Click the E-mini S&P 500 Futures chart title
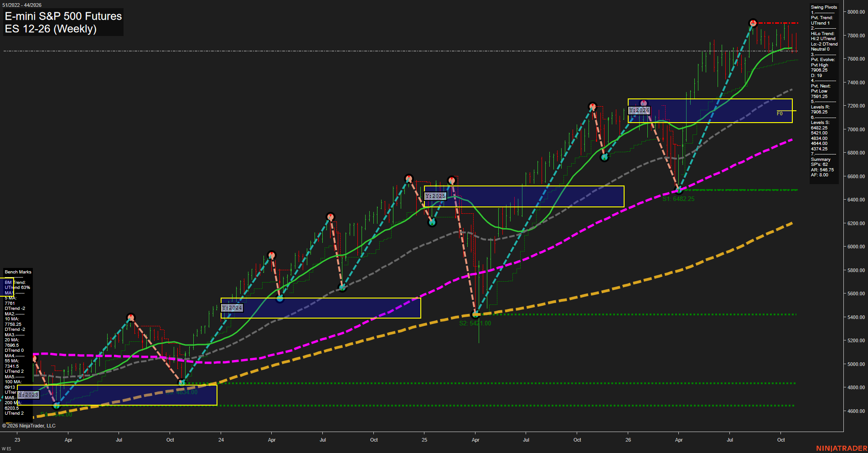This screenshot has height=453, width=868. [63, 16]
